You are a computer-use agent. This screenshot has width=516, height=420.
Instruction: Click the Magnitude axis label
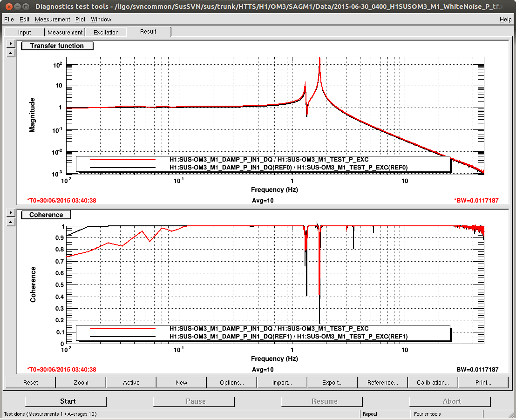32,115
